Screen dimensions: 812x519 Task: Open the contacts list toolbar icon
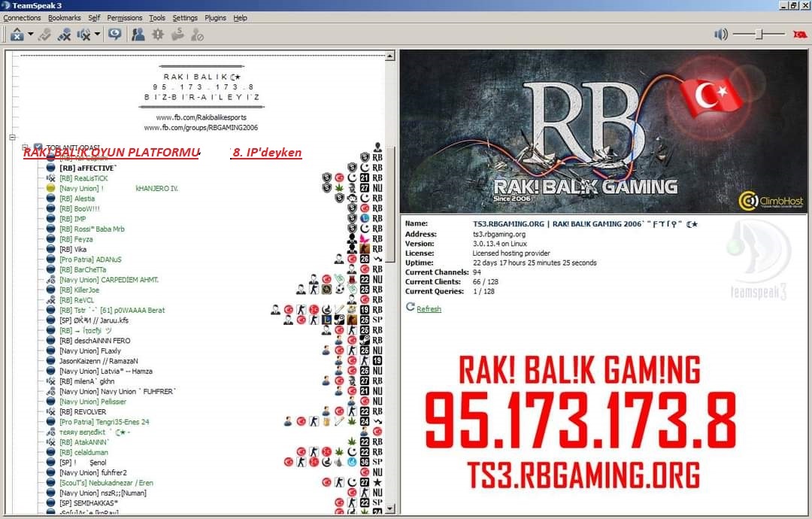(138, 35)
